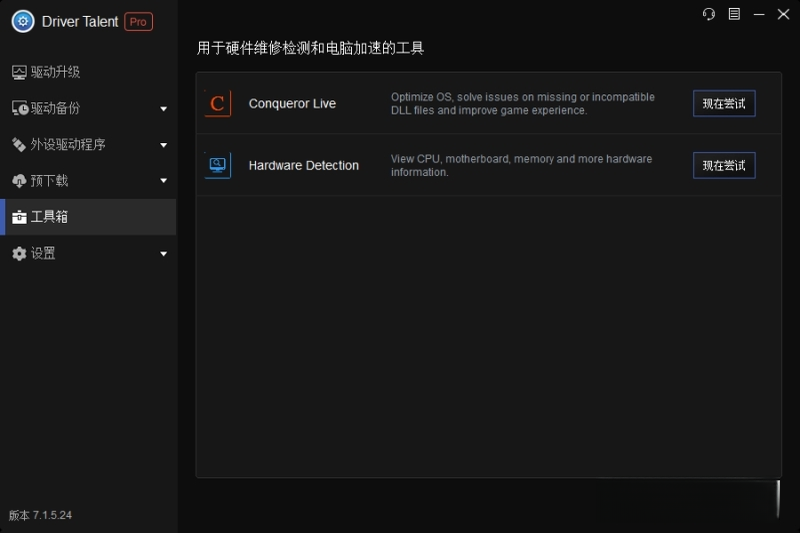Click the 外设驱动程序 peripheral icon
This screenshot has width=800, height=533.
19,145
